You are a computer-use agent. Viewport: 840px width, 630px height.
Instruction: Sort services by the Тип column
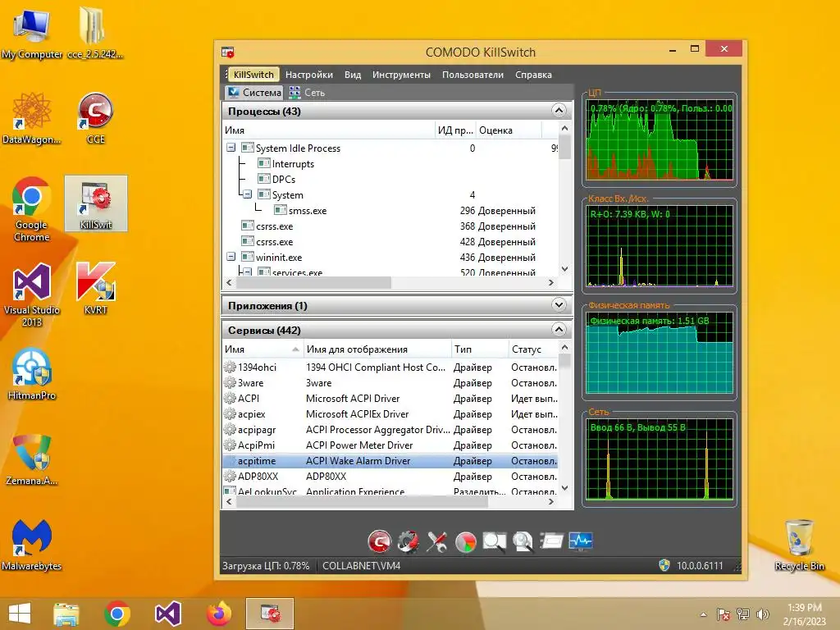[x=479, y=349]
